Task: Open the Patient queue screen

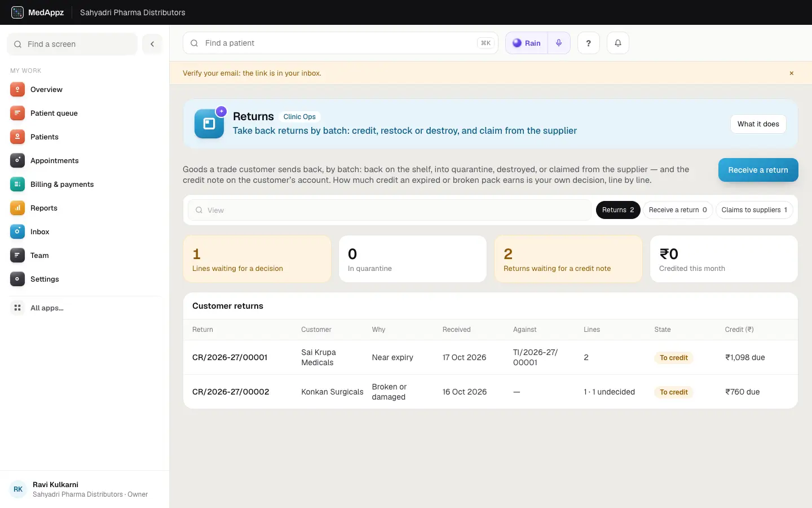Action: [x=85, y=113]
